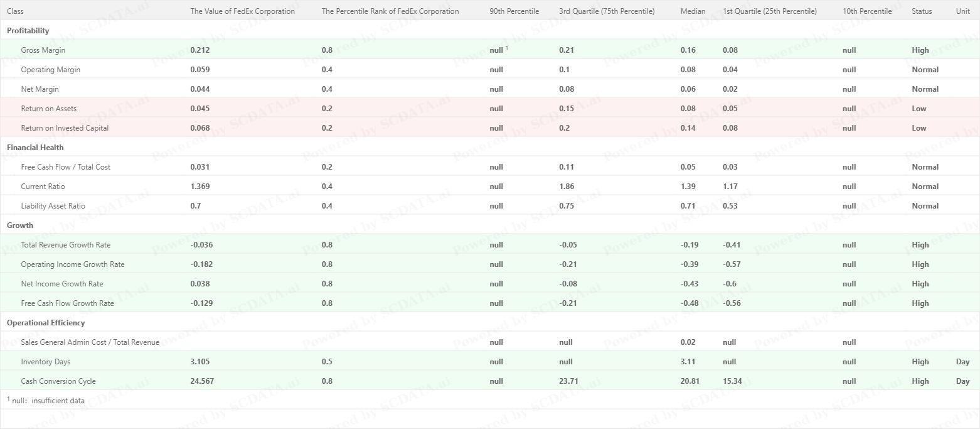The height and width of the screenshot is (429, 980).
Task: Click the Unit column header
Action: (962, 11)
